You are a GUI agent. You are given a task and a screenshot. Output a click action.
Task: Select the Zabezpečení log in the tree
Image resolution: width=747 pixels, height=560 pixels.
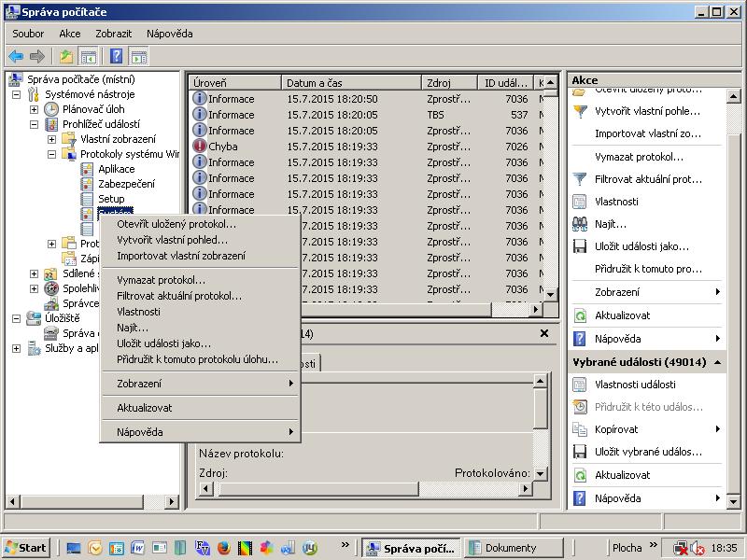[x=126, y=184]
